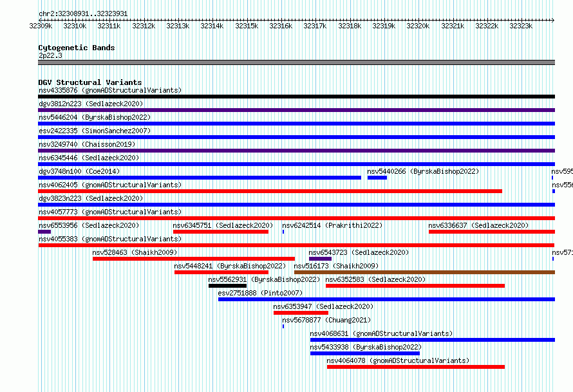The height and width of the screenshot is (392, 573).
Task: Select the black nsv4335876 variant bar
Action: click(x=296, y=97)
